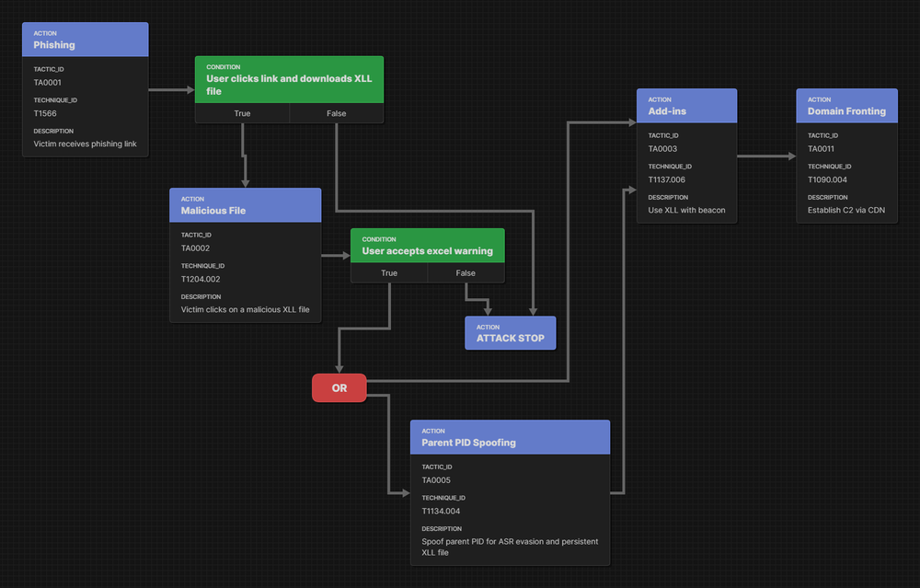Select the Parent PID Spoofing node header
This screenshot has width=920, height=588.
click(510, 437)
